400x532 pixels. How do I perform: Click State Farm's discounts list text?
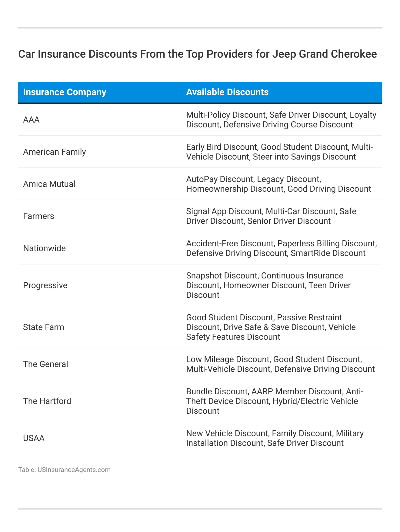click(x=271, y=327)
